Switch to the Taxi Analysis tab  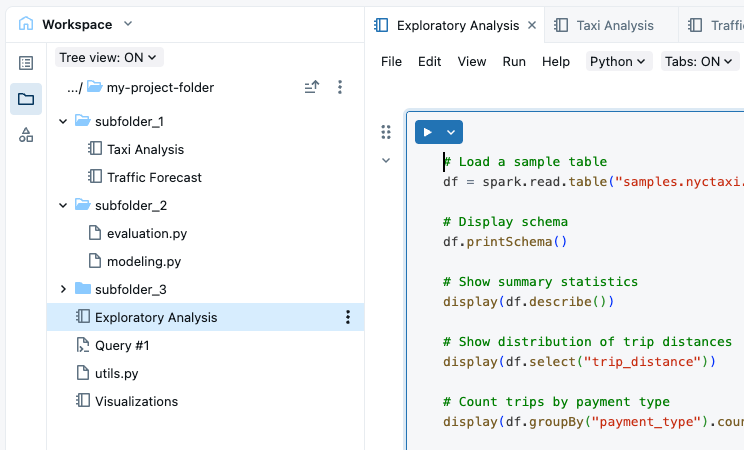pos(605,25)
